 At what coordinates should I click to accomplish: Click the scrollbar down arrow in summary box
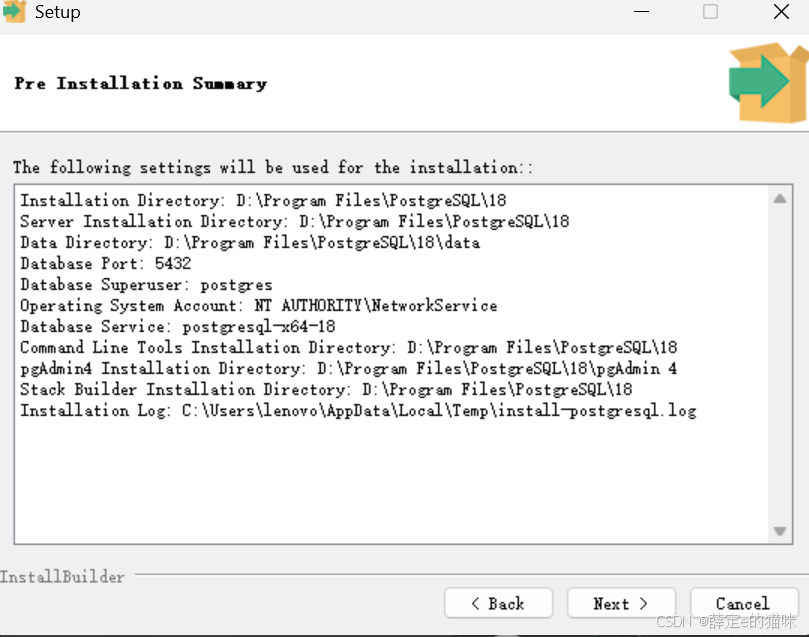[780, 531]
